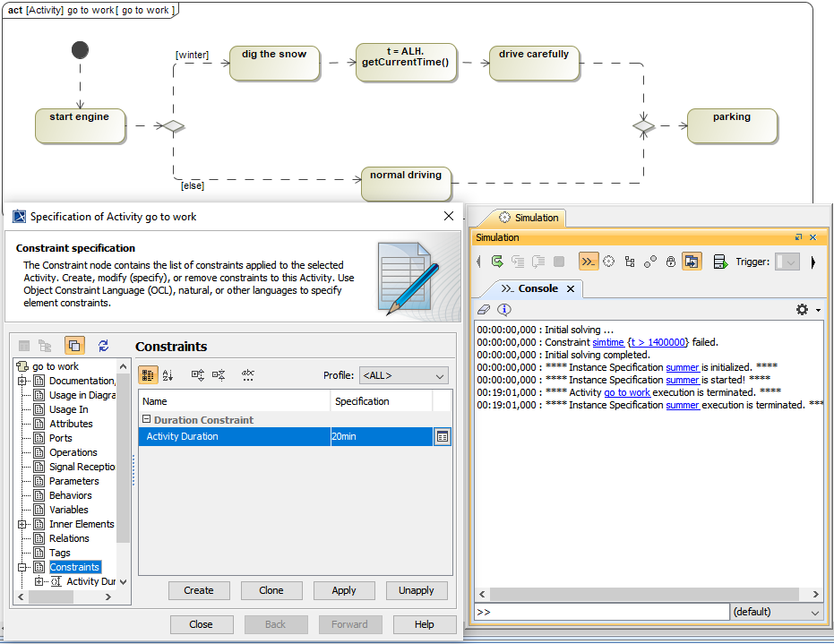Click the Expand all groups icon

[x=198, y=375]
